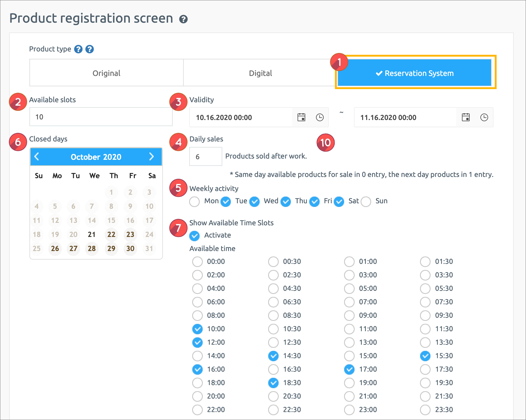Check the 09:00 available time option

tap(349, 316)
